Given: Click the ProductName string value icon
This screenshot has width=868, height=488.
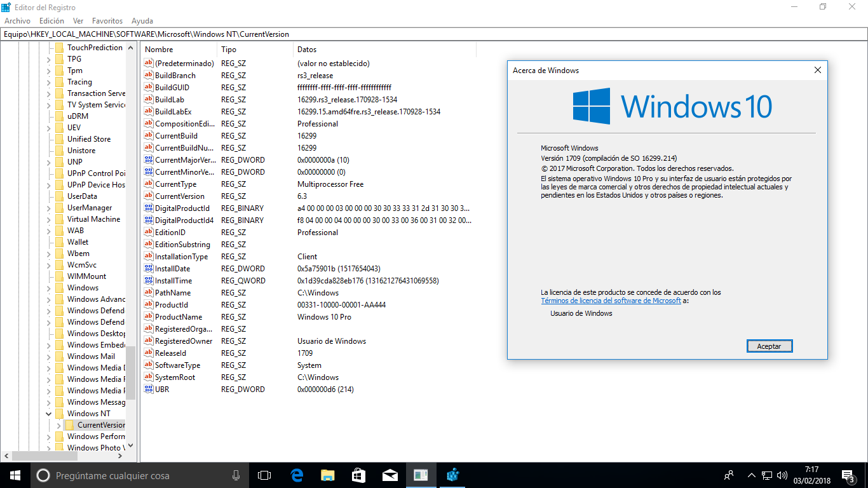Looking at the screenshot, I should (149, 317).
